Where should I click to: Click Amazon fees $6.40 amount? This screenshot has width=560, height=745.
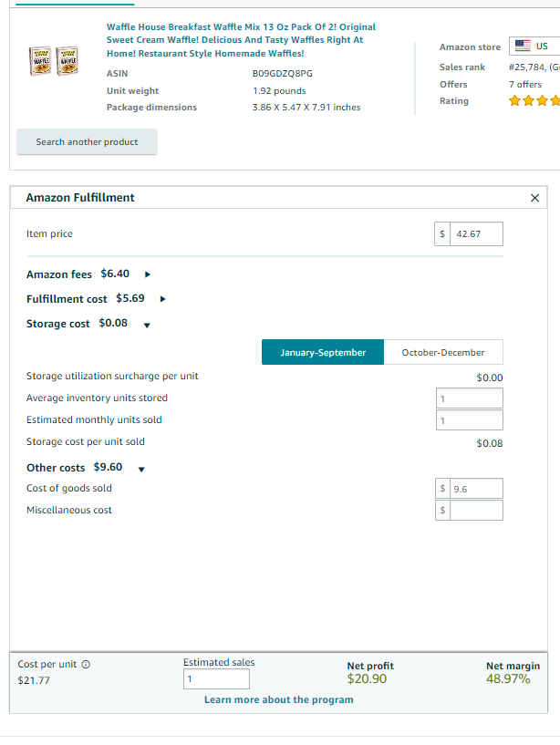(x=115, y=274)
